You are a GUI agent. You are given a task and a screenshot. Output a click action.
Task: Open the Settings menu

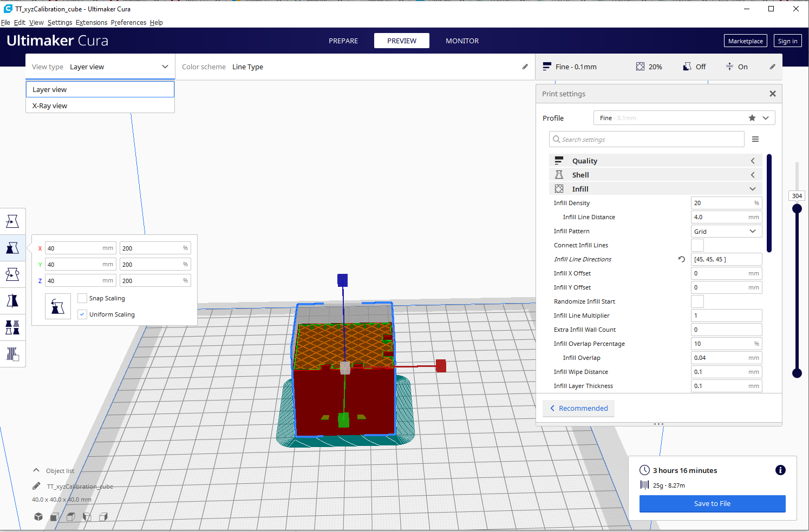(60, 23)
